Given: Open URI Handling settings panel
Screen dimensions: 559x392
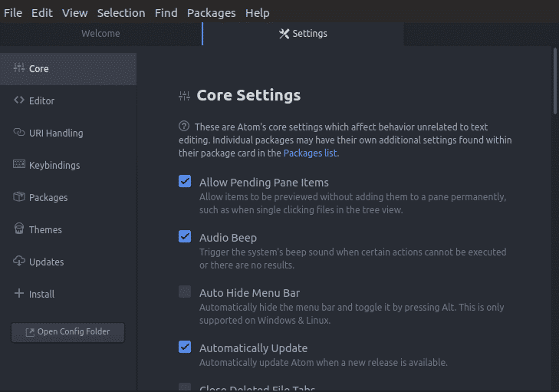Looking at the screenshot, I should point(68,133).
